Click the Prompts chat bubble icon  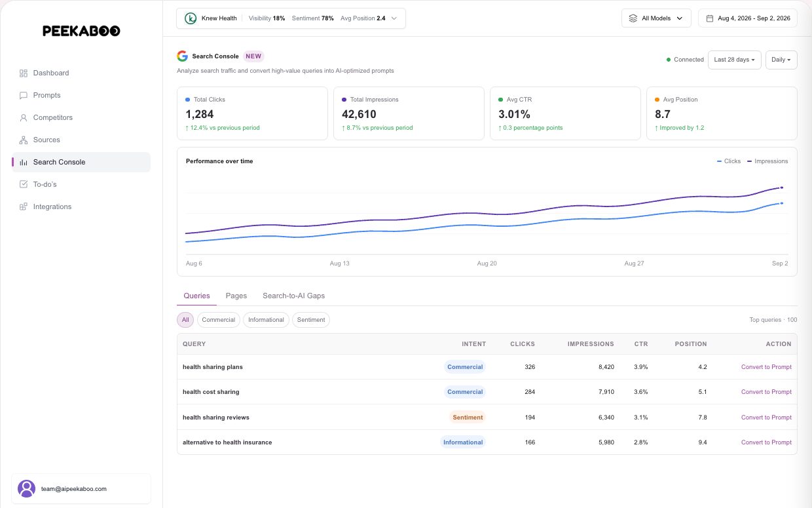pos(24,95)
